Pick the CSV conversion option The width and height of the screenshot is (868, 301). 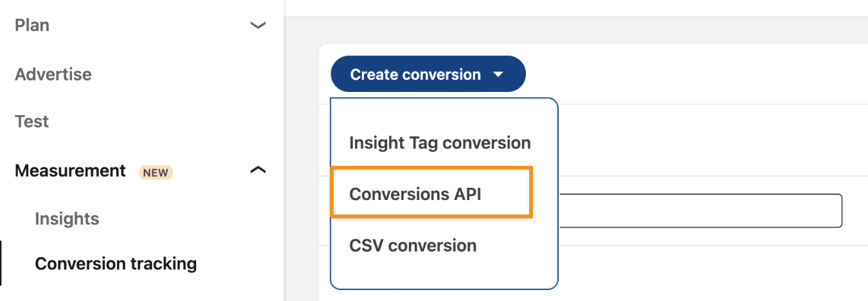(413, 245)
